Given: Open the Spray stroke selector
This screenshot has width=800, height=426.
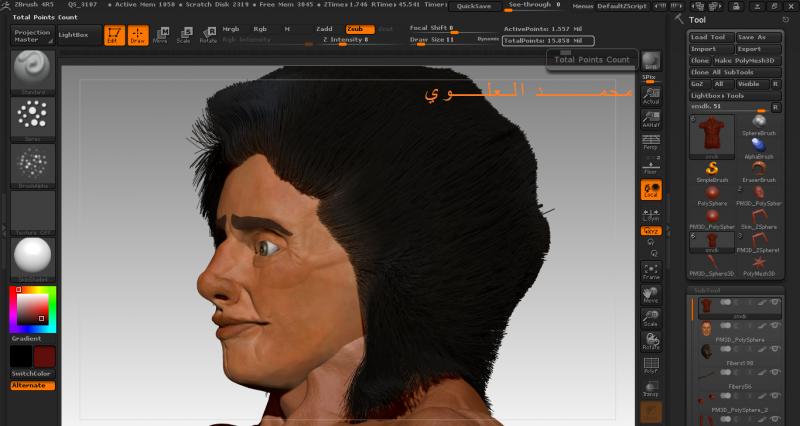Looking at the screenshot, I should (x=33, y=119).
